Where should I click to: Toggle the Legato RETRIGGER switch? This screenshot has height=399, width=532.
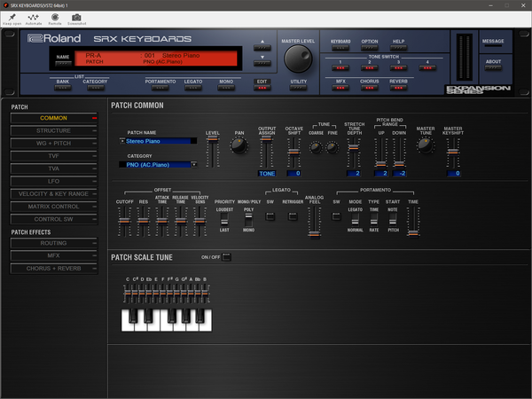pyautogui.click(x=293, y=216)
